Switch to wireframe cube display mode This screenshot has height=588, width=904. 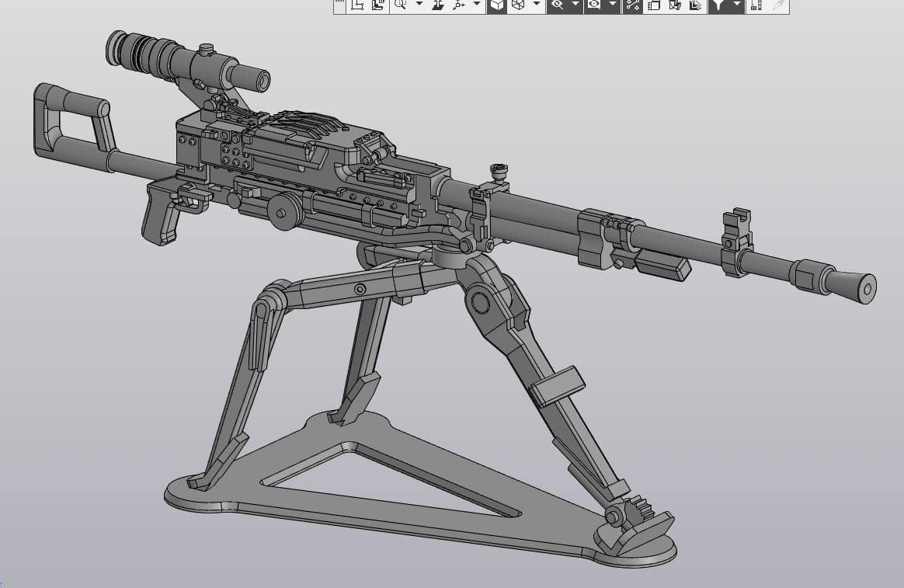coord(518,5)
